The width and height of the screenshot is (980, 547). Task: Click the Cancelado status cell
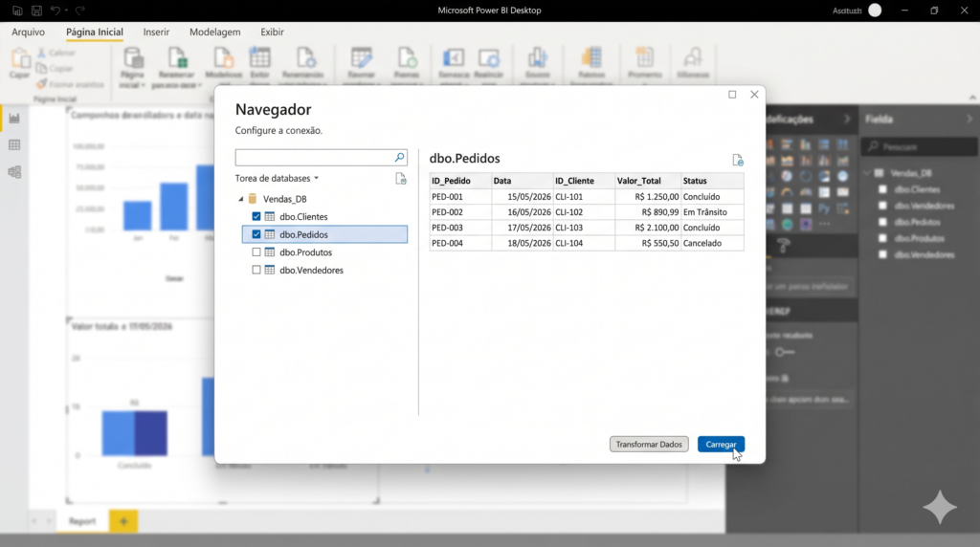[712, 244]
